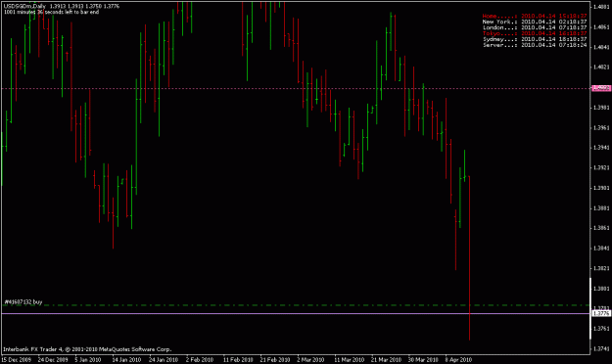Click the 1.3961 price axis label
612x364 pixels.
[601, 127]
